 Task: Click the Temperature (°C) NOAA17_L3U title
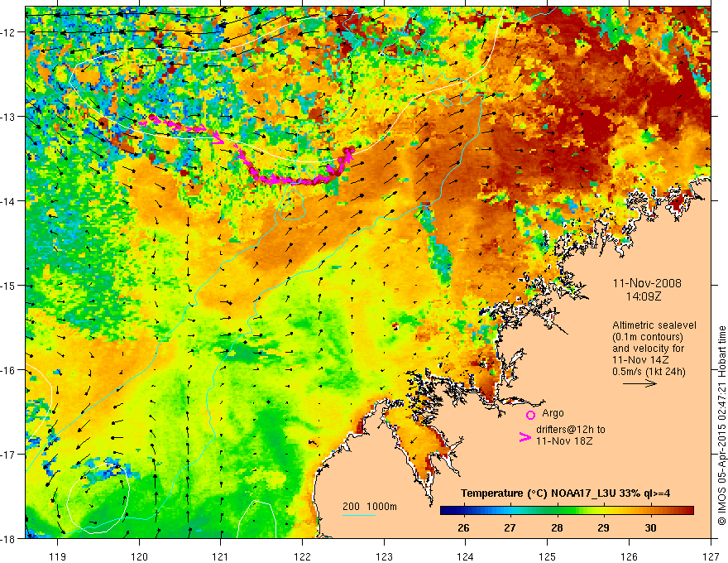pos(565,493)
